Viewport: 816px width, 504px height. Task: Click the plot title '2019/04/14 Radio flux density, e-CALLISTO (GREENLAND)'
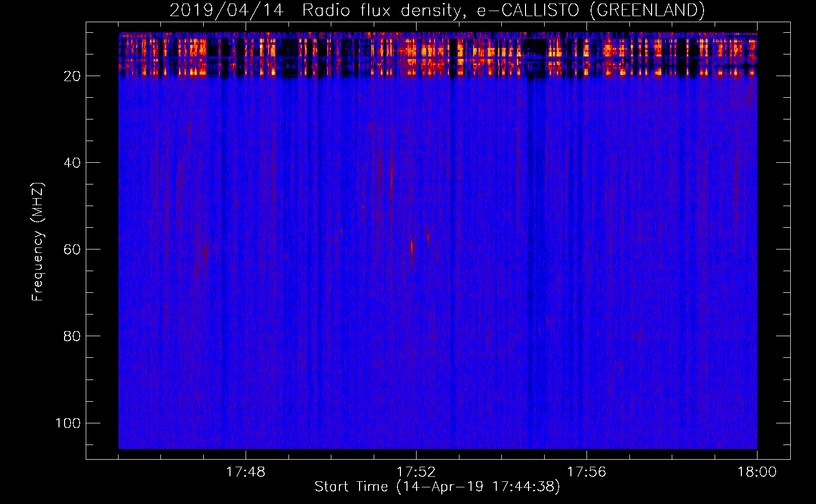pos(437,10)
